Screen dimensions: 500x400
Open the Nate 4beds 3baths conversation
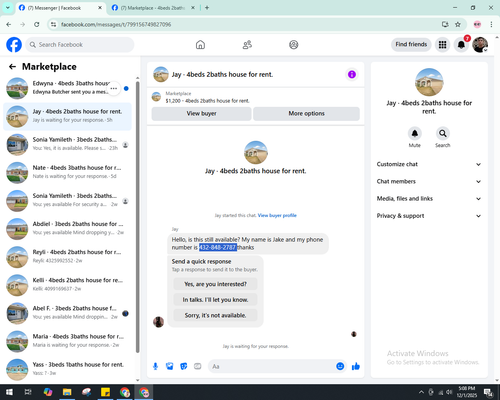(68, 173)
